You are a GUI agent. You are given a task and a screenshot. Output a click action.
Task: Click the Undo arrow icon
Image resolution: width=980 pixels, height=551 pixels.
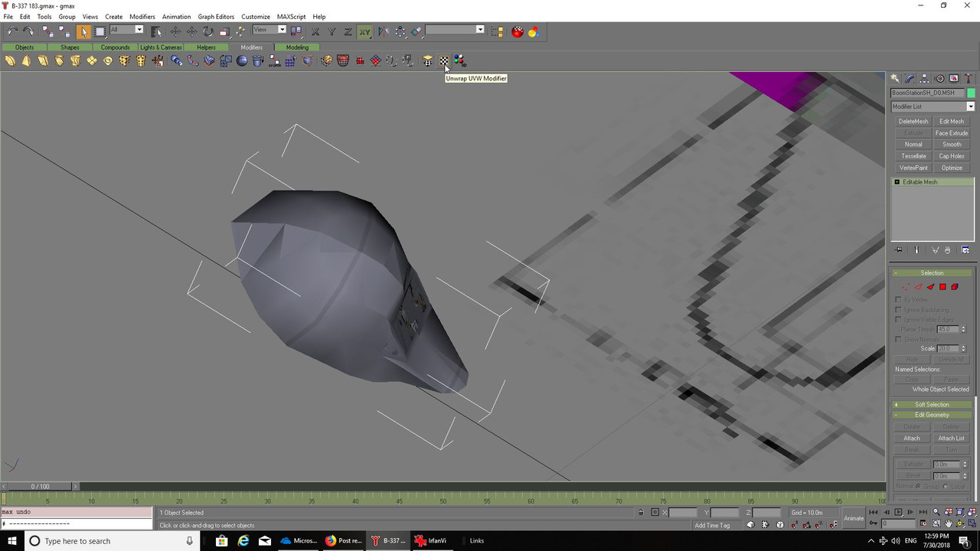tap(12, 31)
